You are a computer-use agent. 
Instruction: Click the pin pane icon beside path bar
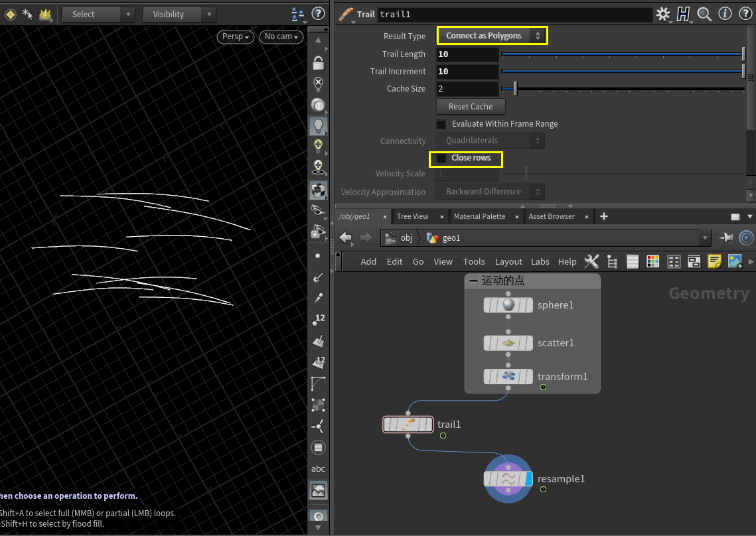[x=726, y=237]
